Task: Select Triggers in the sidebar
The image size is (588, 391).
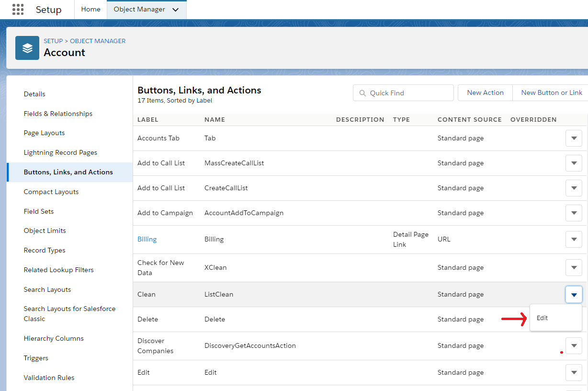Action: 35,358
